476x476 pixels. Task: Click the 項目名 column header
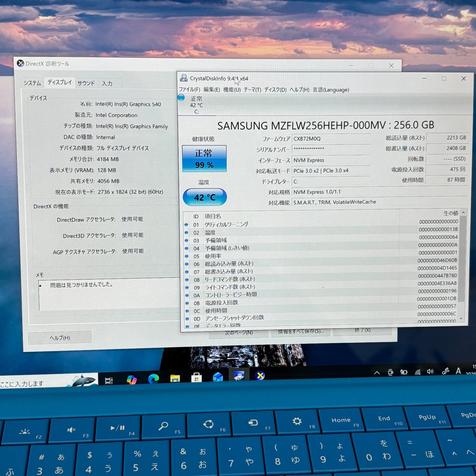[213, 216]
